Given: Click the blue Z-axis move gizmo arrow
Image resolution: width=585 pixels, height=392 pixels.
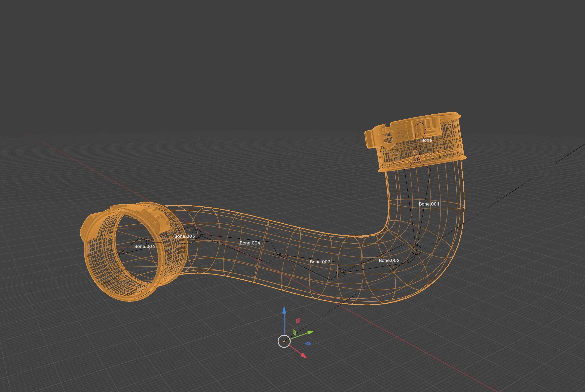Looking at the screenshot, I should point(284,310).
